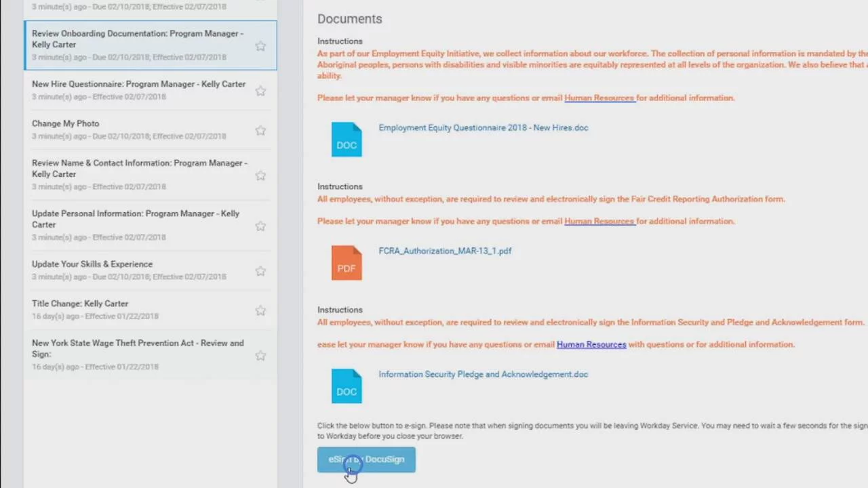
Task: Open the Employment Equity Questionnaire 2018 document link
Action: tap(483, 127)
